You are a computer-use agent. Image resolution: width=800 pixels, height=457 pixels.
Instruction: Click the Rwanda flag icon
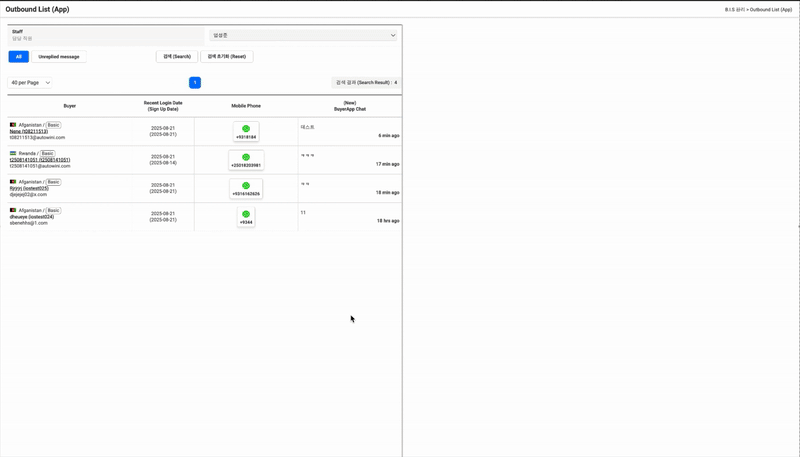[13, 154]
